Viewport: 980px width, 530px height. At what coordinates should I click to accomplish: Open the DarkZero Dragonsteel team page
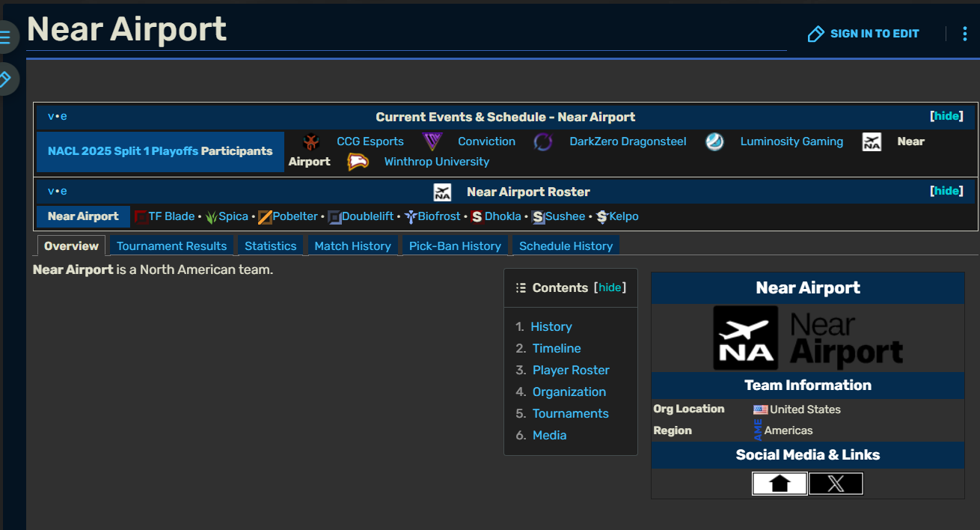pyautogui.click(x=628, y=141)
